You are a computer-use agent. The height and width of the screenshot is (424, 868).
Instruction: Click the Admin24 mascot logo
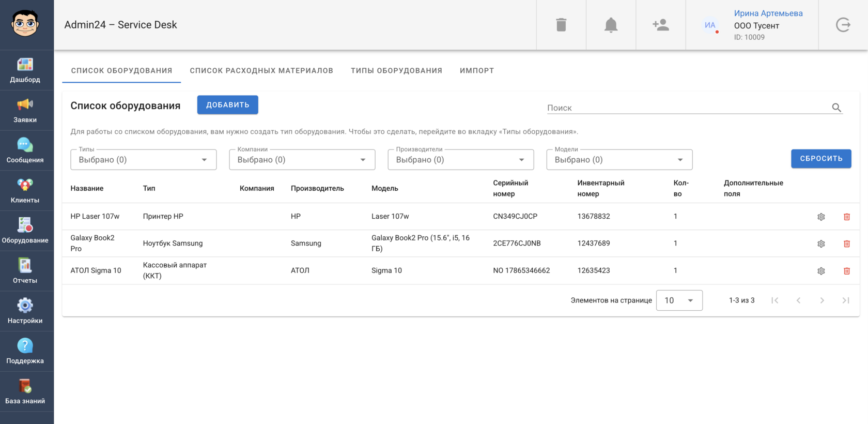[x=25, y=24]
